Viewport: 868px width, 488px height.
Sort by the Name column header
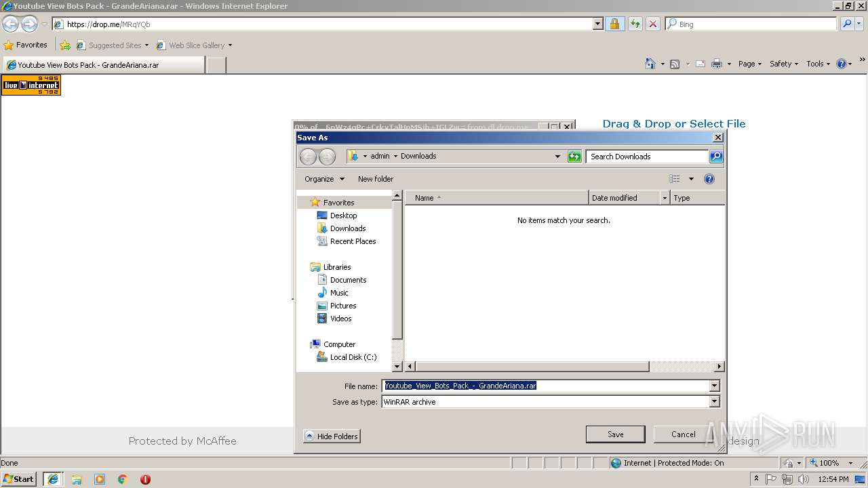click(x=497, y=198)
